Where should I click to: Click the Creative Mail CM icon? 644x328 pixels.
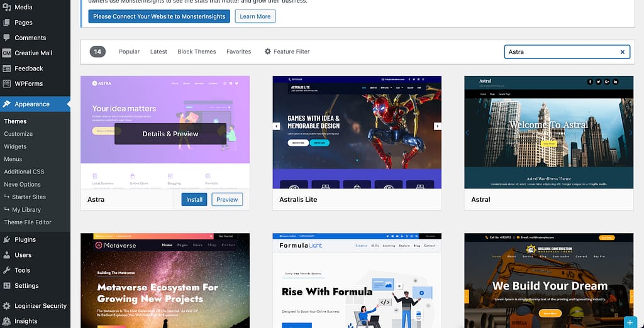(x=6, y=53)
